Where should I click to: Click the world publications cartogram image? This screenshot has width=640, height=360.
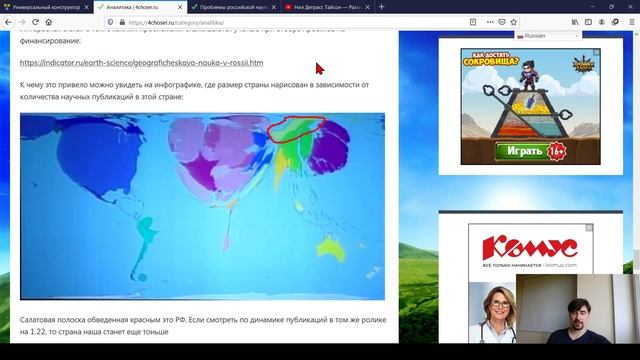click(x=202, y=206)
